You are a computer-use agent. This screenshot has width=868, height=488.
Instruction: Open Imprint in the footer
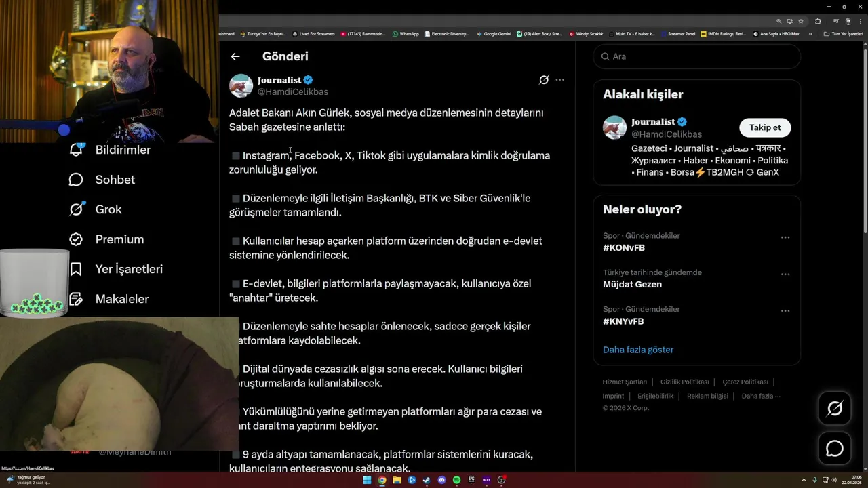[613, 396]
